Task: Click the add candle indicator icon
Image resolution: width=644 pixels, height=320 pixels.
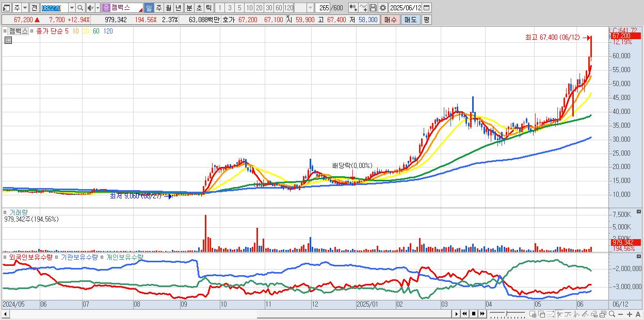Action: [x=353, y=8]
